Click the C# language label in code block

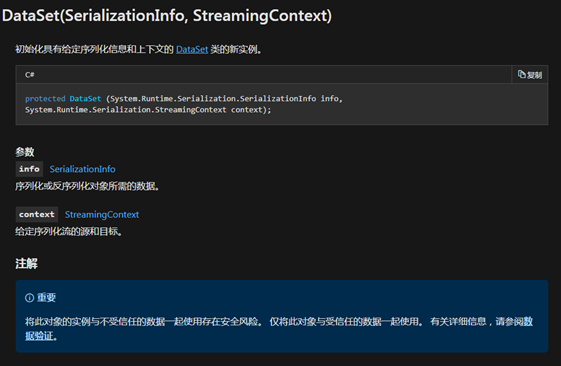click(29, 75)
